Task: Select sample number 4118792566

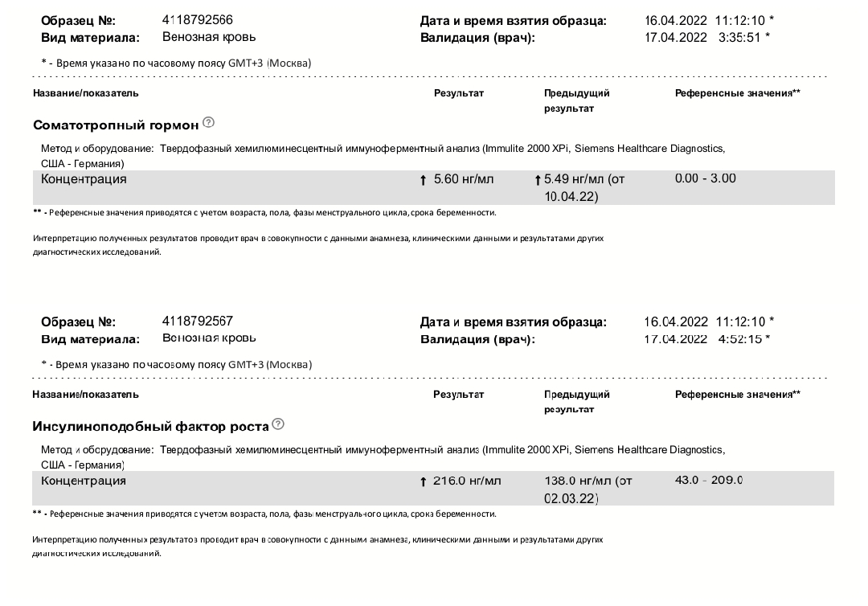Action: click(x=198, y=20)
